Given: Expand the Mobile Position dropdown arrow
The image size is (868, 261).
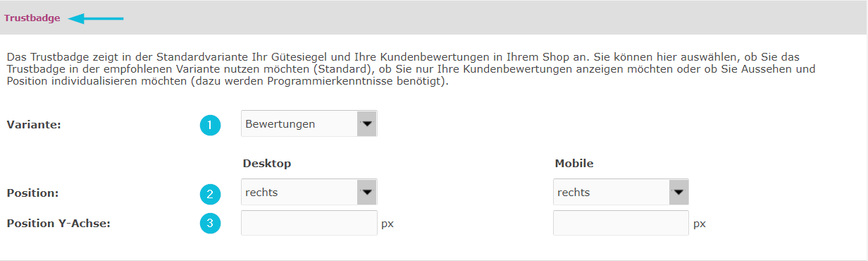Looking at the screenshot, I should (x=678, y=192).
